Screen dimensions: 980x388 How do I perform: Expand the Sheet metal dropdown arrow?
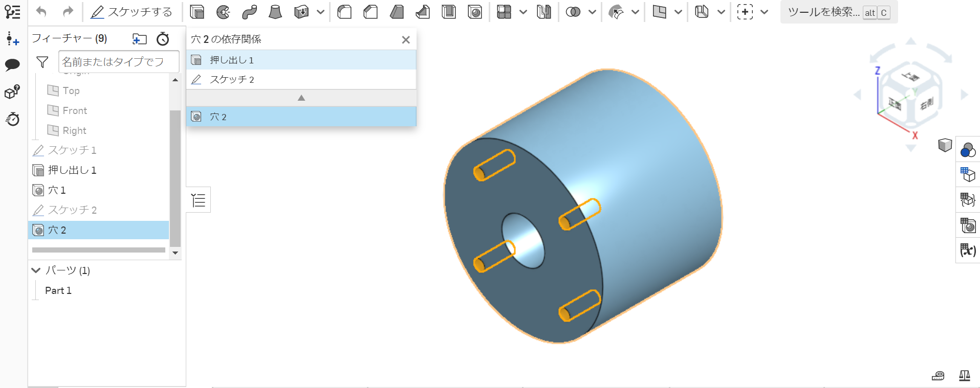721,12
